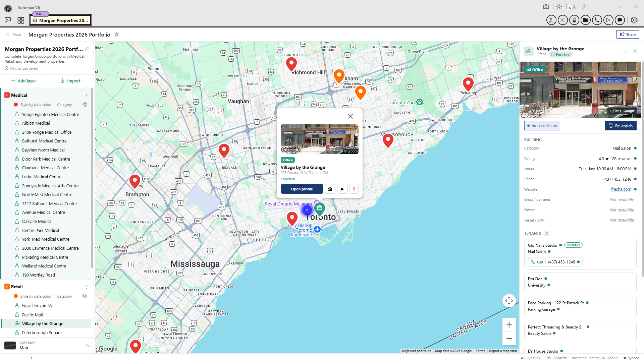
Task: Zoom out the map with minus button
Action: (x=509, y=339)
